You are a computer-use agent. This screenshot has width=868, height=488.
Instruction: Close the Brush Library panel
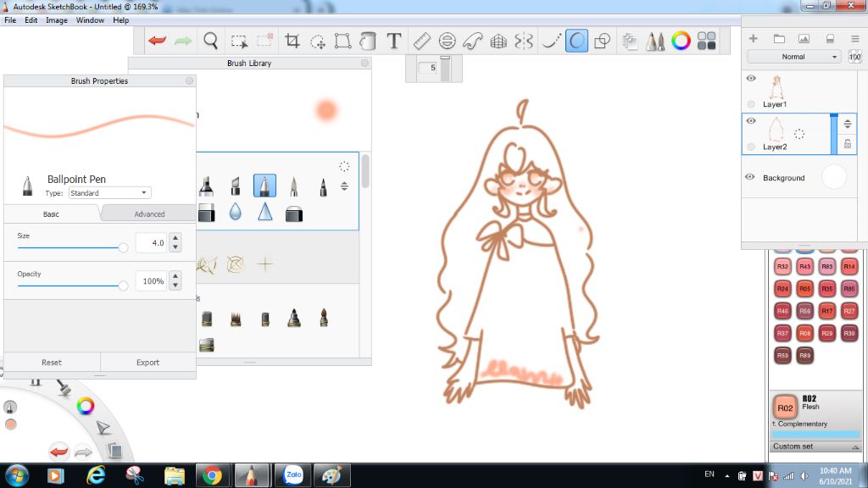point(364,63)
